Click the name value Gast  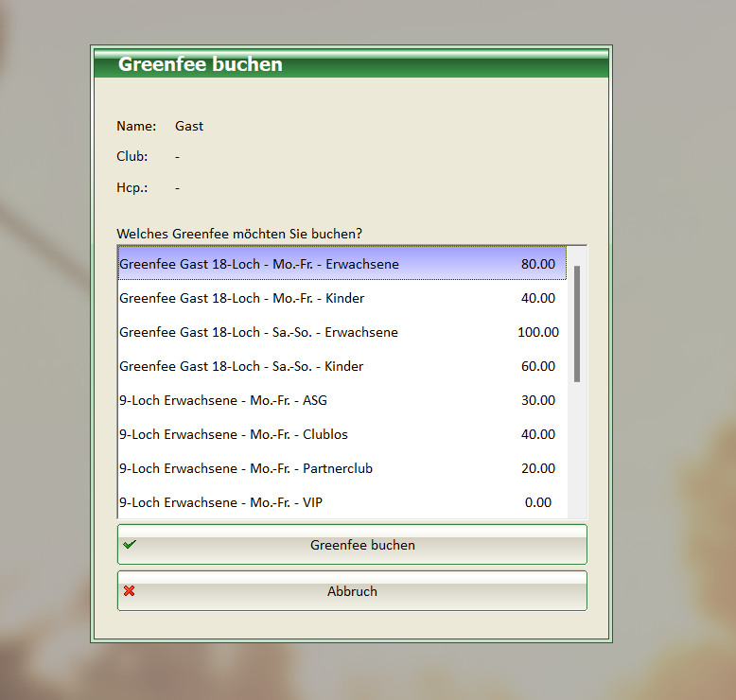click(189, 126)
